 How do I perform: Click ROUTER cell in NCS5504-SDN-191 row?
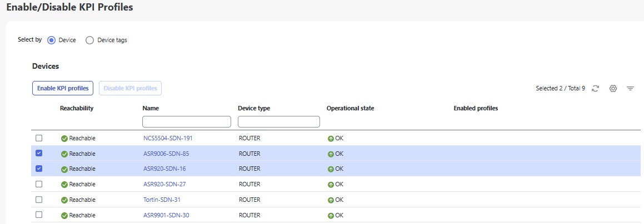tap(249, 139)
